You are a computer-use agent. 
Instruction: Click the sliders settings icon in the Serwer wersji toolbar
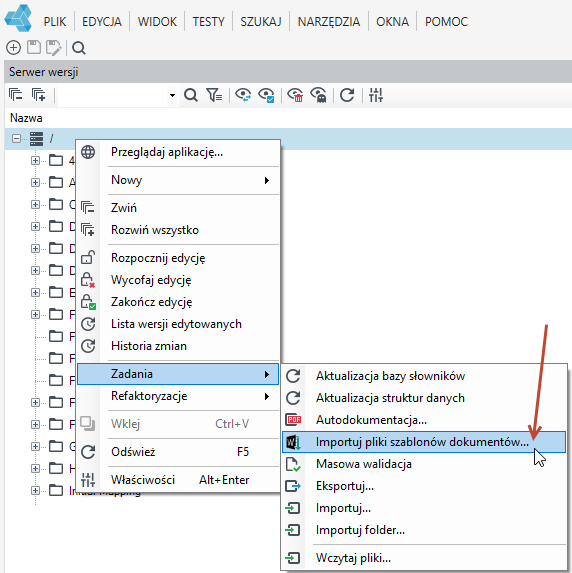click(x=376, y=95)
